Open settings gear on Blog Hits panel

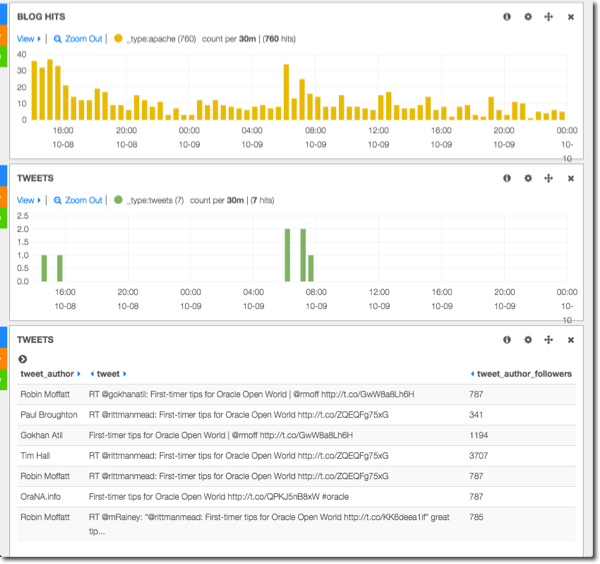[528, 17]
